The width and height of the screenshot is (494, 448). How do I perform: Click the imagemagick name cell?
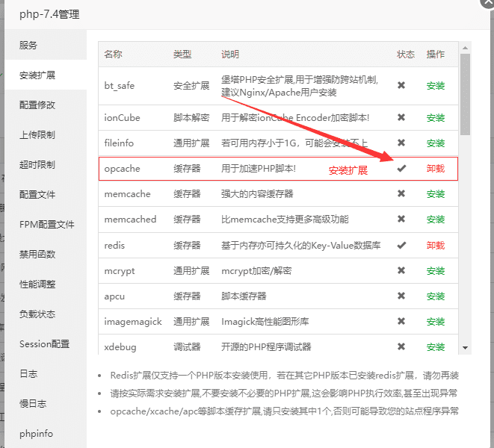click(133, 321)
